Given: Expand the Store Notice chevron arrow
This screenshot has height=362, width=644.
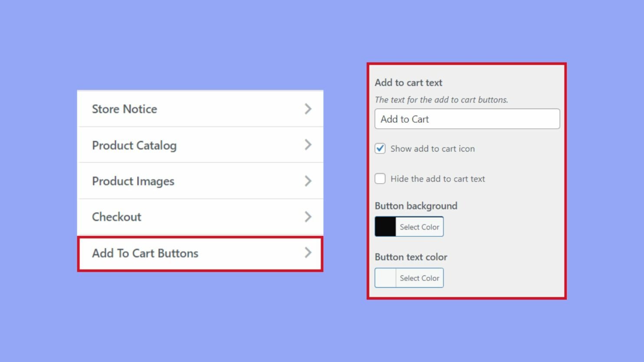Looking at the screenshot, I should 308,109.
